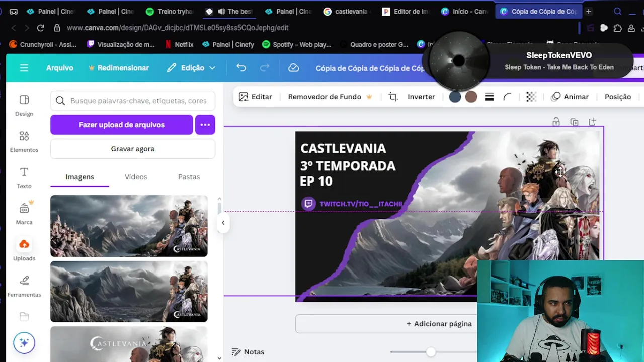644x362 pixels.
Task: Select the first castle mountain upload thumbnail
Action: pyautogui.click(x=129, y=226)
